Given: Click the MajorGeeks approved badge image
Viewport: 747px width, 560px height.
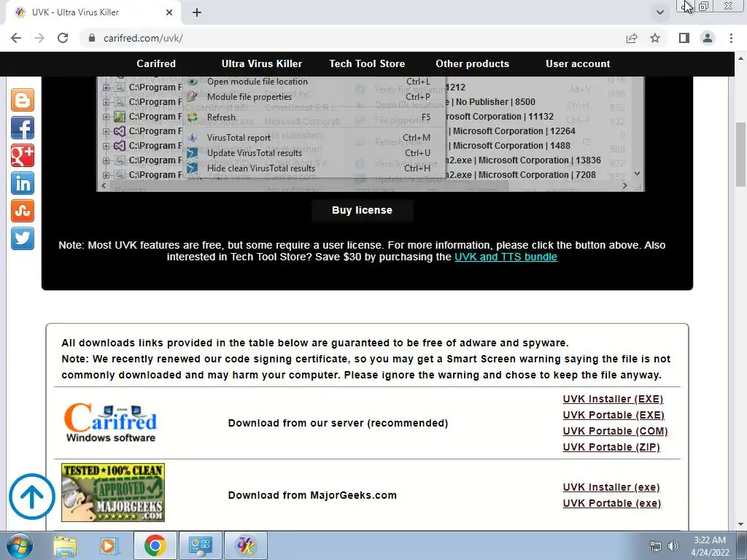Looking at the screenshot, I should click(113, 492).
